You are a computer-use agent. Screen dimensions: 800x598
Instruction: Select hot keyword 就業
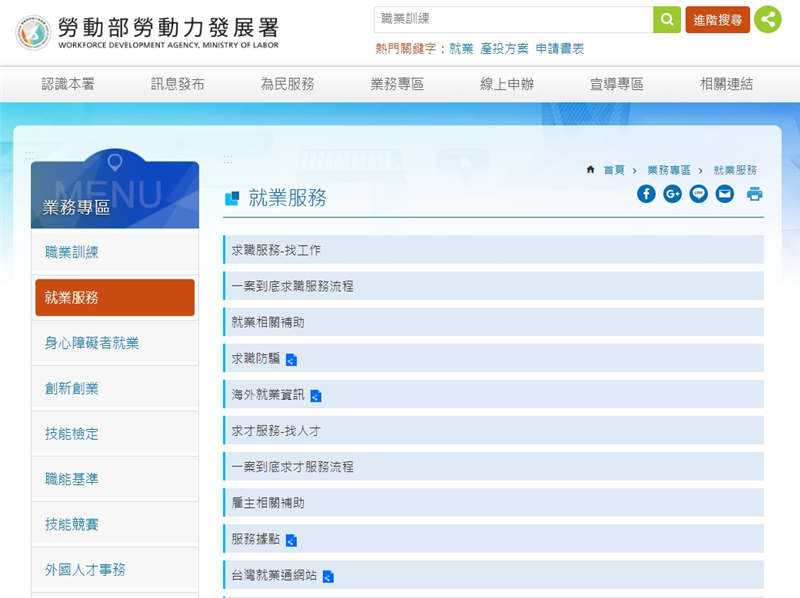[x=461, y=48]
